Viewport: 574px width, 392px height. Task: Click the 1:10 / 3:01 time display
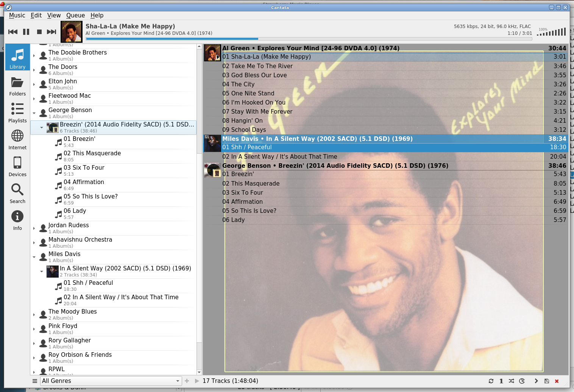(519, 33)
